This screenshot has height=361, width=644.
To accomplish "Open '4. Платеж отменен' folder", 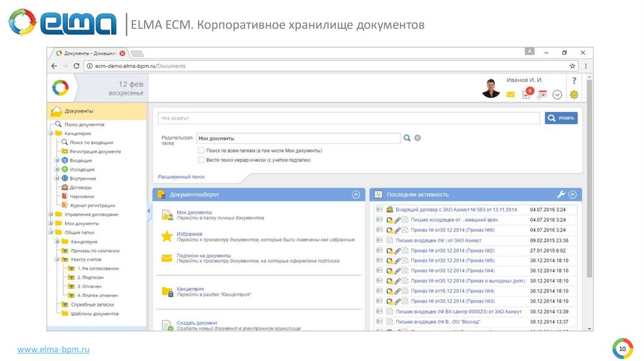I will tap(97, 296).
